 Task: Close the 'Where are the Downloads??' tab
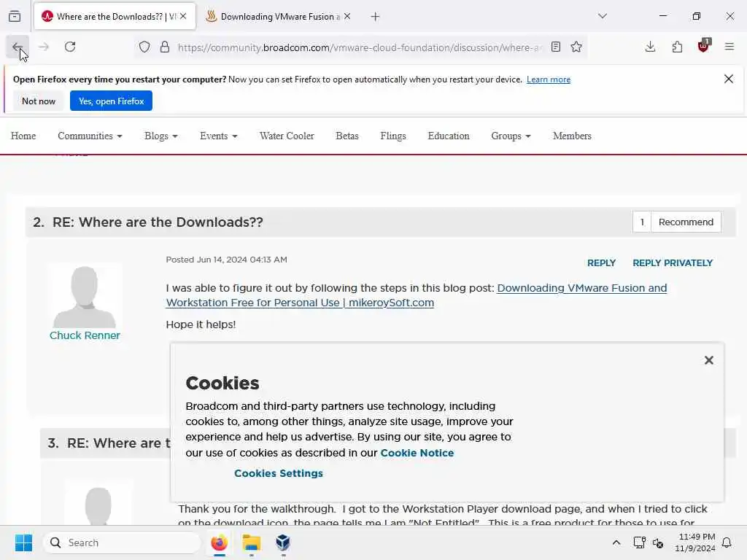point(183,16)
